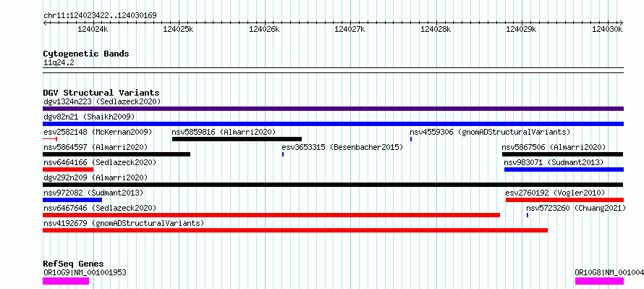644x289 pixels.
Task: Click the black nsv5859816 variant bar
Action: point(237,139)
